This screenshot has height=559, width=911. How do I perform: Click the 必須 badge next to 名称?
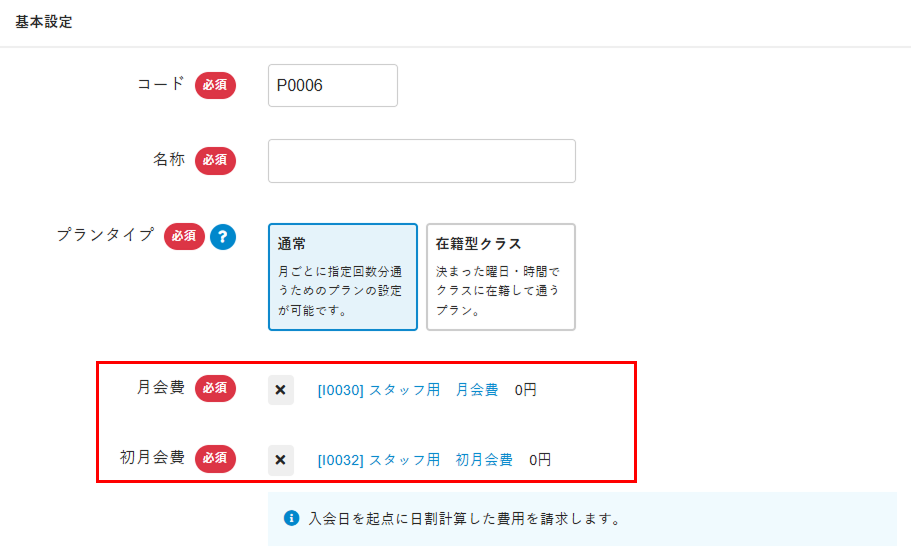coord(215,160)
